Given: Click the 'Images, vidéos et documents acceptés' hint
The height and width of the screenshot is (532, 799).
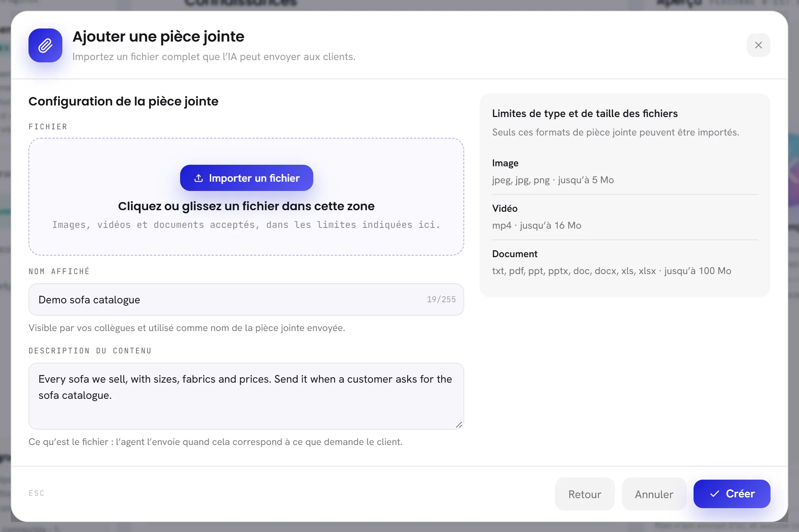Looking at the screenshot, I should pyautogui.click(x=246, y=224).
